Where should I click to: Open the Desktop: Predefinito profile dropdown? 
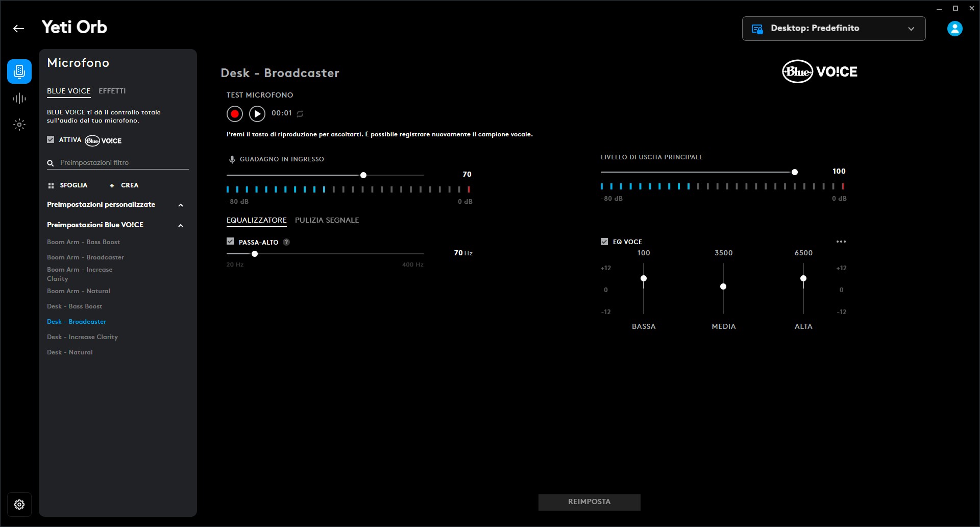tap(834, 29)
